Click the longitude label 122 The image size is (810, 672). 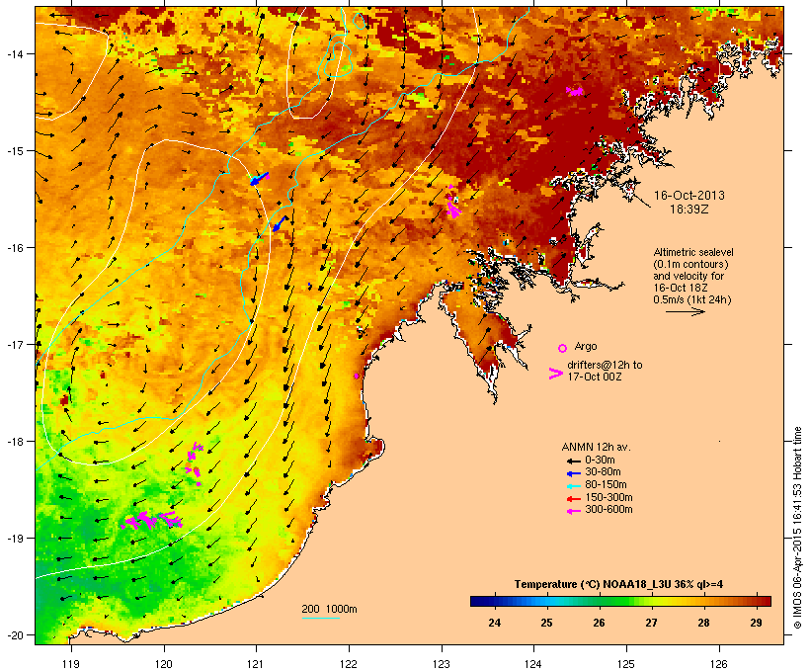click(x=349, y=664)
